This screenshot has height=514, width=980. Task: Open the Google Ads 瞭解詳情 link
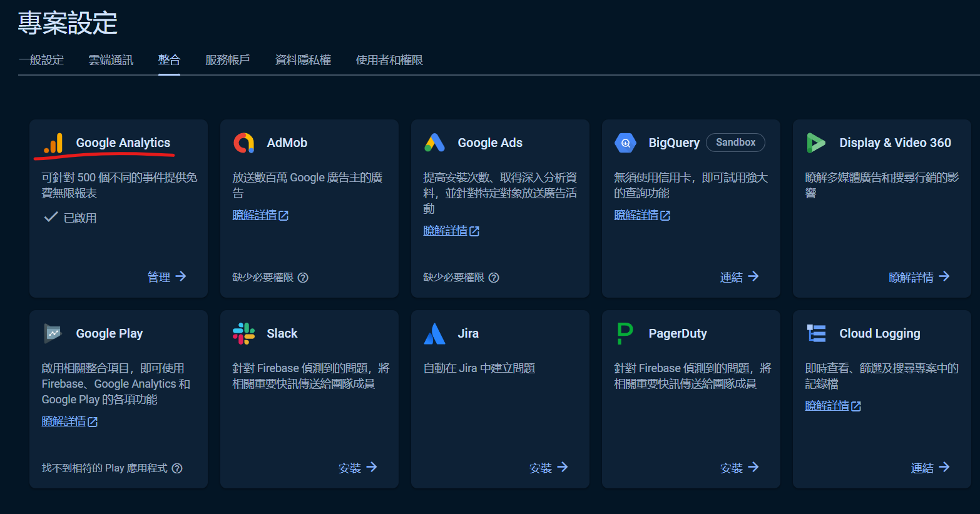(x=446, y=231)
